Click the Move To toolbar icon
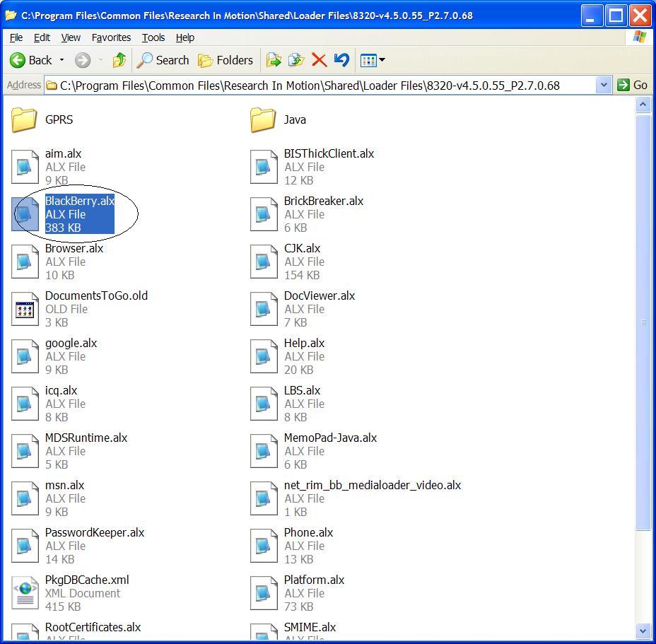 (274, 60)
